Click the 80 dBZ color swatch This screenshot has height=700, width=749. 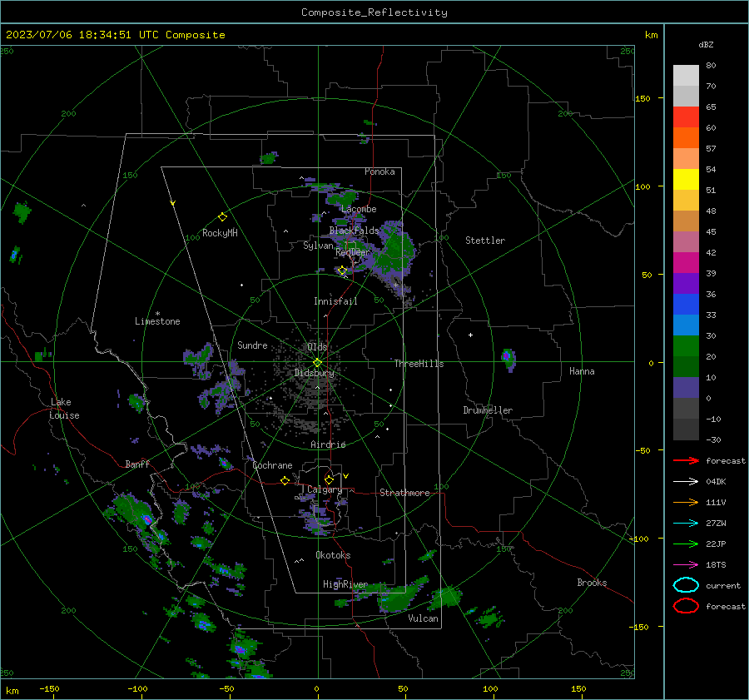click(686, 76)
